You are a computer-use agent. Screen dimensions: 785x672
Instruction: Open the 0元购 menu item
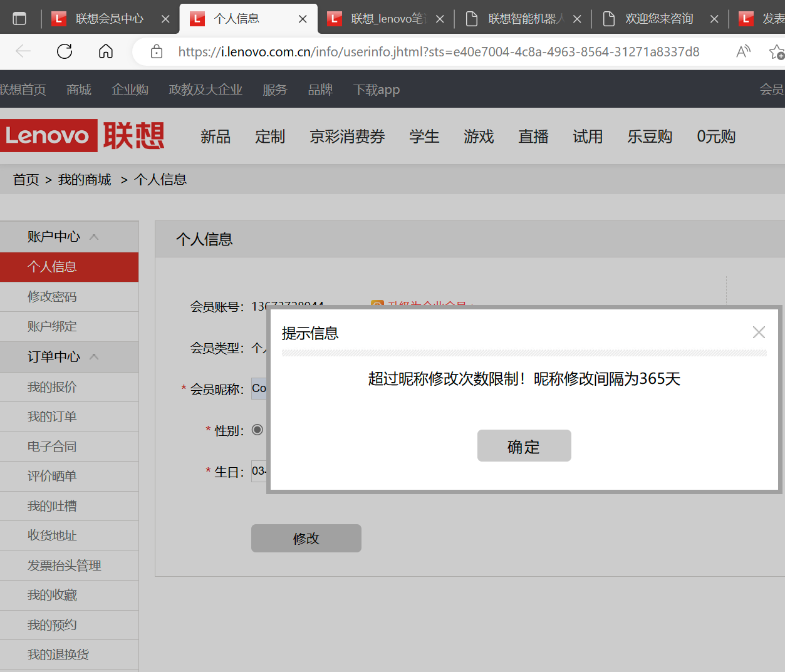coord(716,137)
